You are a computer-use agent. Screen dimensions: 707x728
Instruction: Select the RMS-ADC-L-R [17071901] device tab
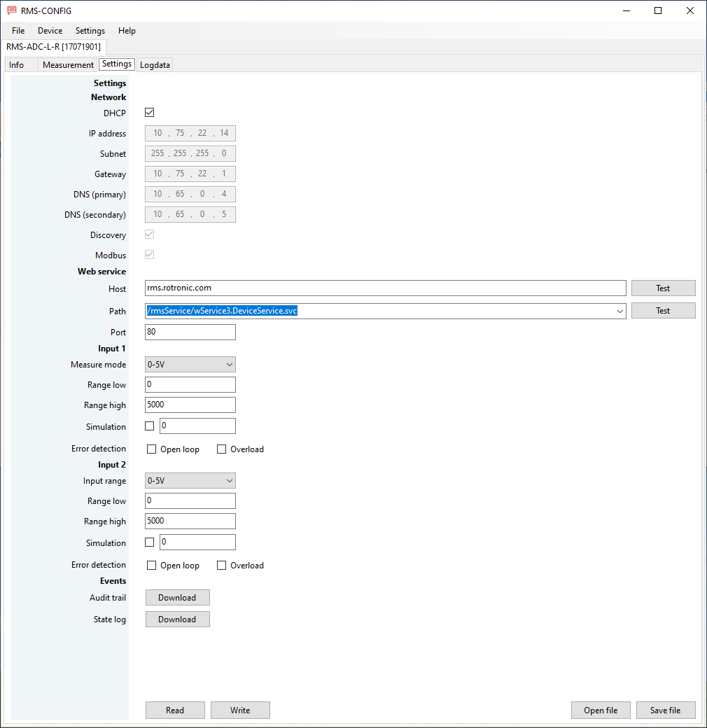53,47
